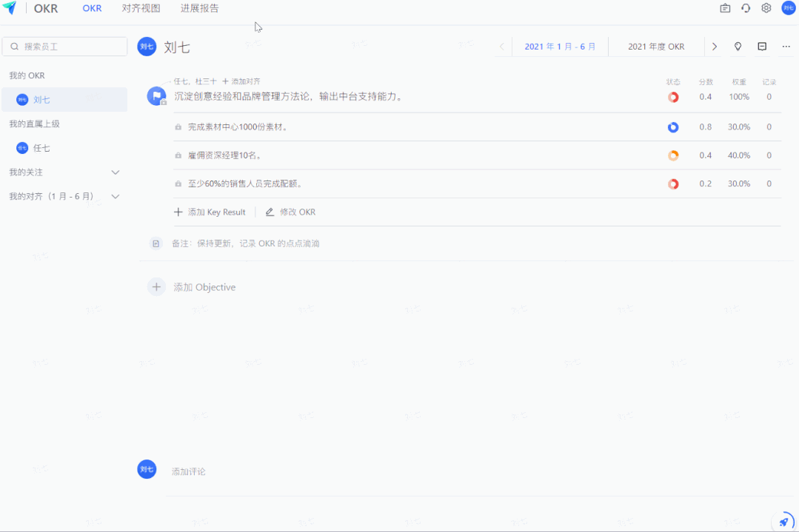Click the note icon next to 备注

pos(156,243)
